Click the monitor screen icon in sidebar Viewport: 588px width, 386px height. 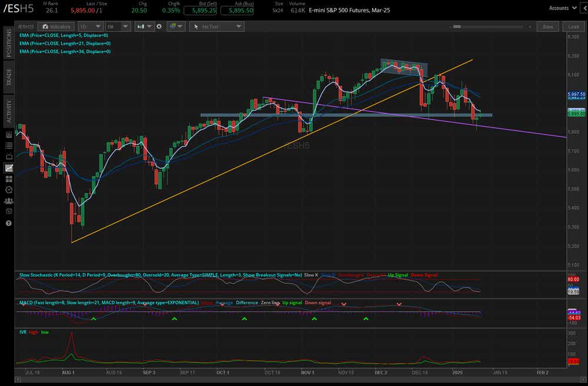click(x=9, y=156)
